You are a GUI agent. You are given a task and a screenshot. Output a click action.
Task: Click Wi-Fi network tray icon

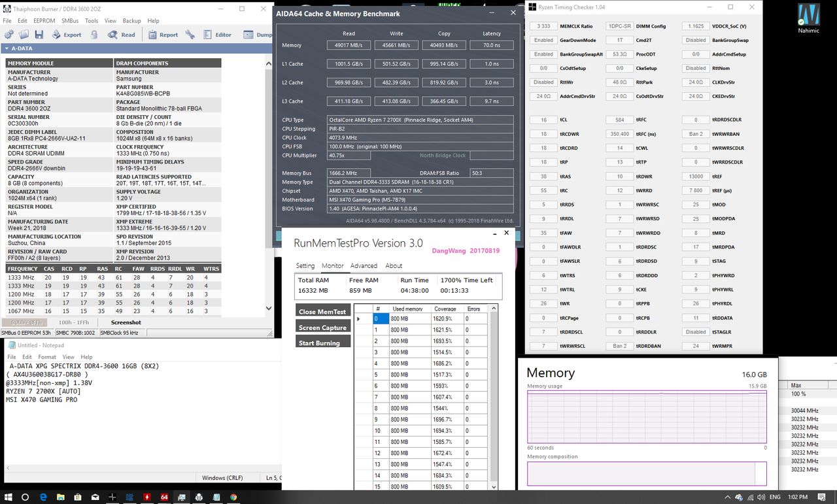[x=751, y=497]
